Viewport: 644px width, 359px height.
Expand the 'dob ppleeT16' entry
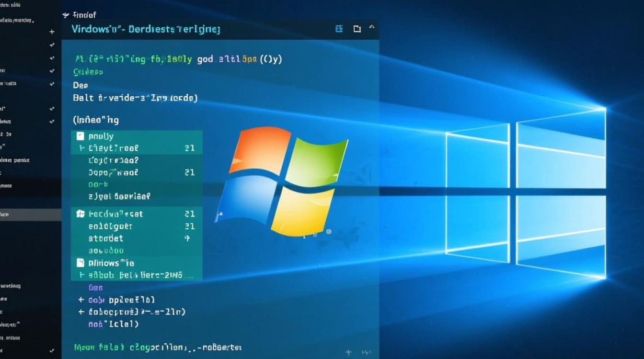81,299
